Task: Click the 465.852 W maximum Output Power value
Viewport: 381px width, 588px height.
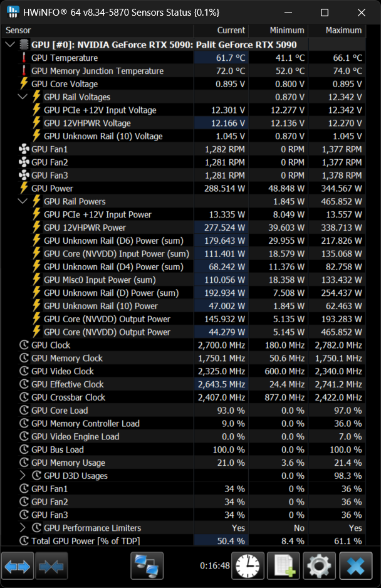Action: (342, 332)
